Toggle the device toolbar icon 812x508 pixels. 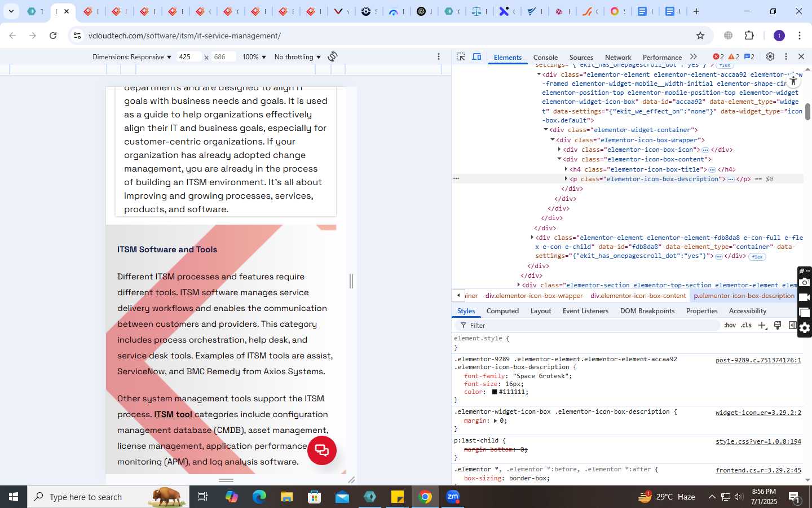click(476, 57)
